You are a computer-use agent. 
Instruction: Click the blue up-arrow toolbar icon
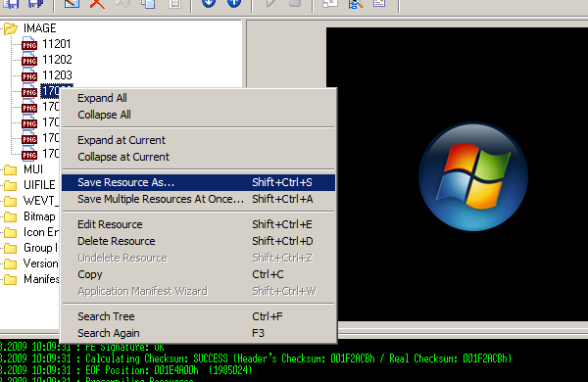tap(234, 3)
